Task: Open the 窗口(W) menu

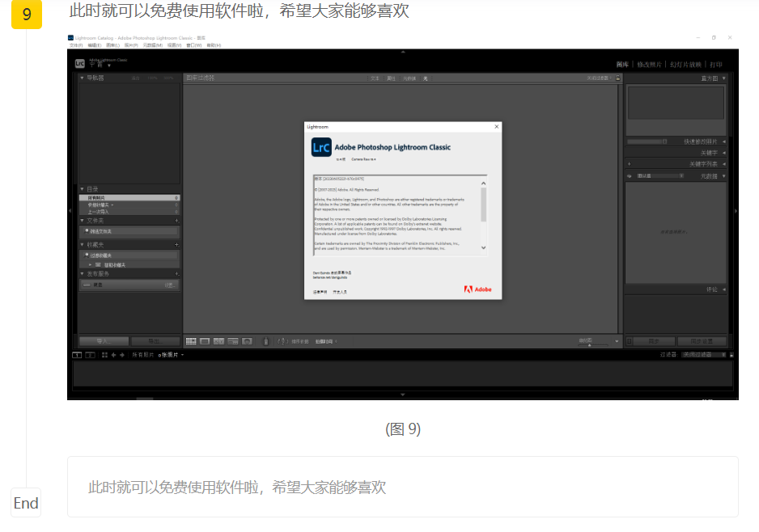Action: coord(194,45)
